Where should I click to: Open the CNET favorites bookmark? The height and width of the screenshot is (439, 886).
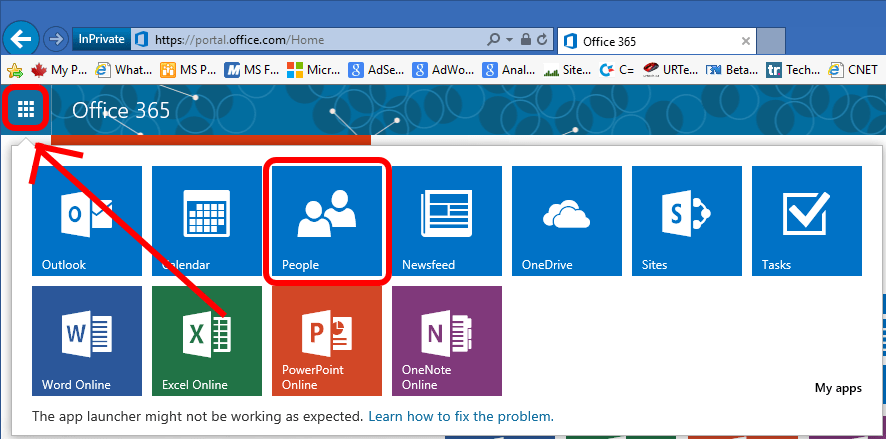(x=859, y=70)
